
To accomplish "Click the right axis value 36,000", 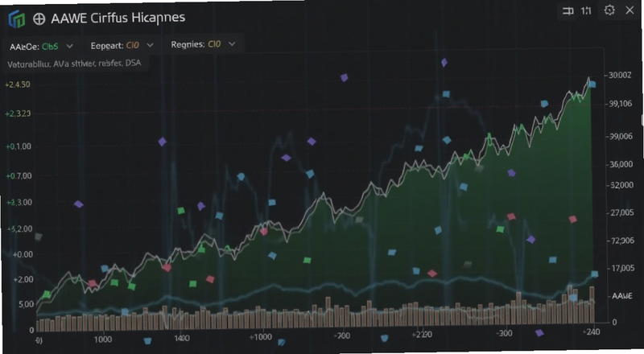I will pos(621,164).
